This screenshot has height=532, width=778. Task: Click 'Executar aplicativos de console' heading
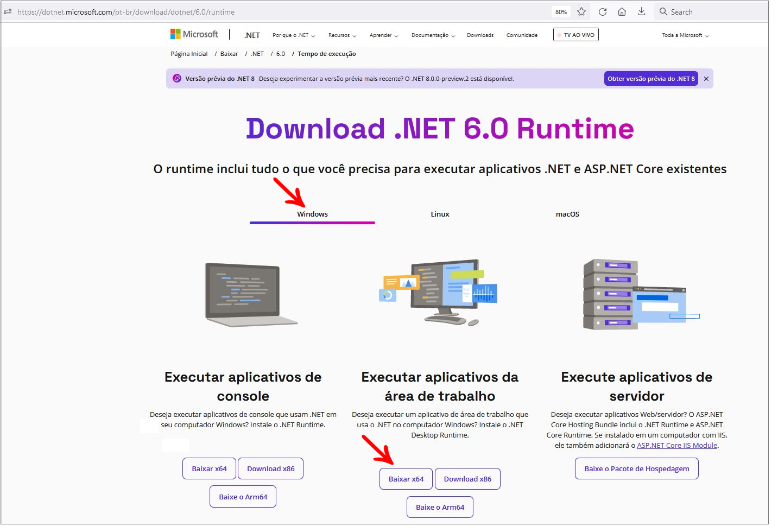(243, 387)
